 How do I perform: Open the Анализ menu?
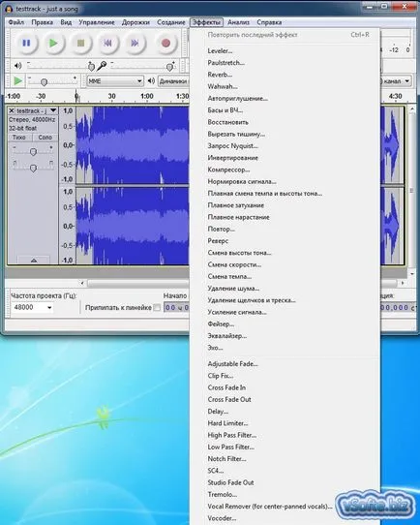238,22
